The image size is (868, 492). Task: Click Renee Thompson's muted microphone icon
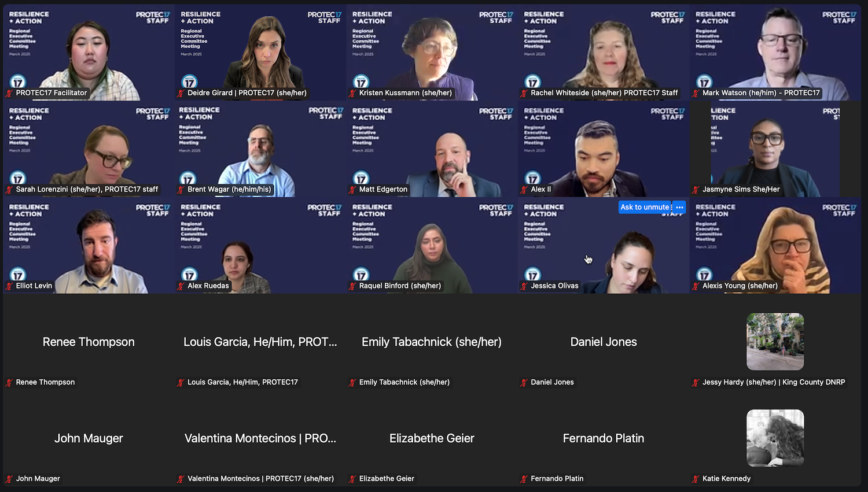[9, 383]
